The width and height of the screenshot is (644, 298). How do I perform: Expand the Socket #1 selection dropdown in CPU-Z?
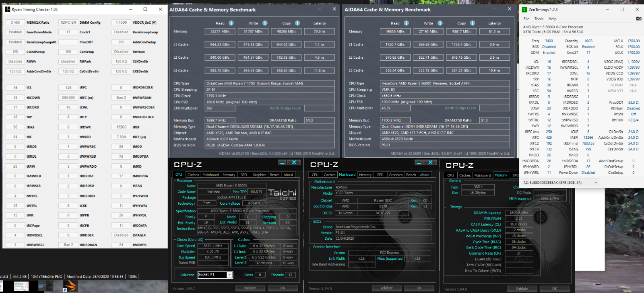click(x=229, y=275)
